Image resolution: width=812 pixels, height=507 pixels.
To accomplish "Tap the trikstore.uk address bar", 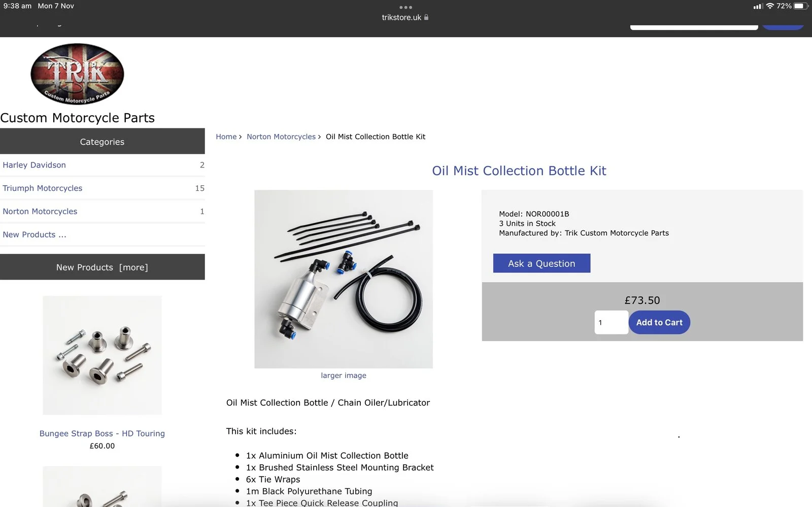I will tap(401, 17).
